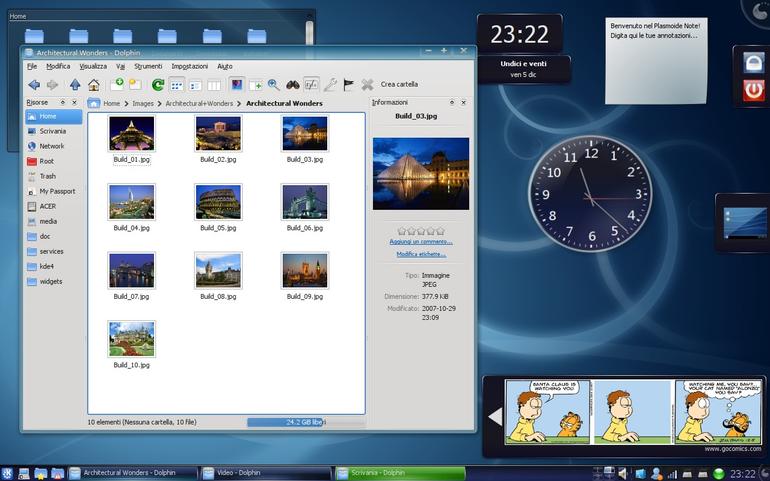Close the Risorse panel
The image size is (770, 481).
pos(74,103)
